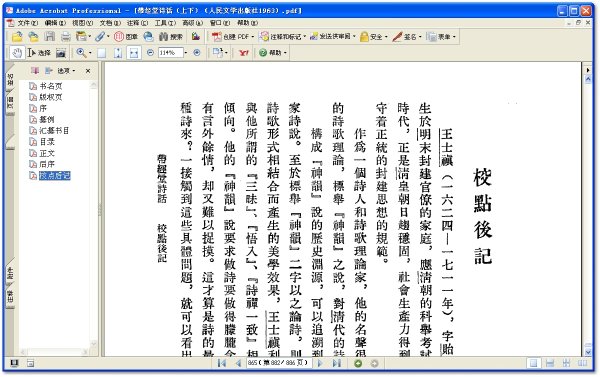
Task: Go to previous page arrow
Action: [238, 363]
